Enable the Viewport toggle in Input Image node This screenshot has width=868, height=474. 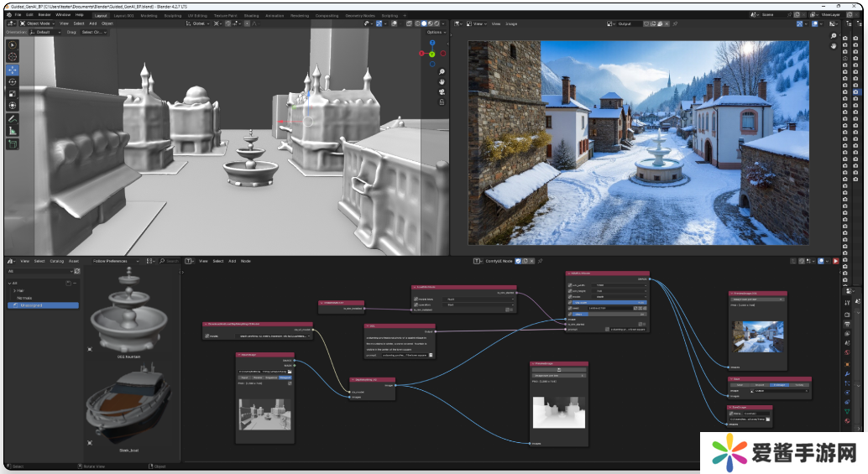point(284,378)
